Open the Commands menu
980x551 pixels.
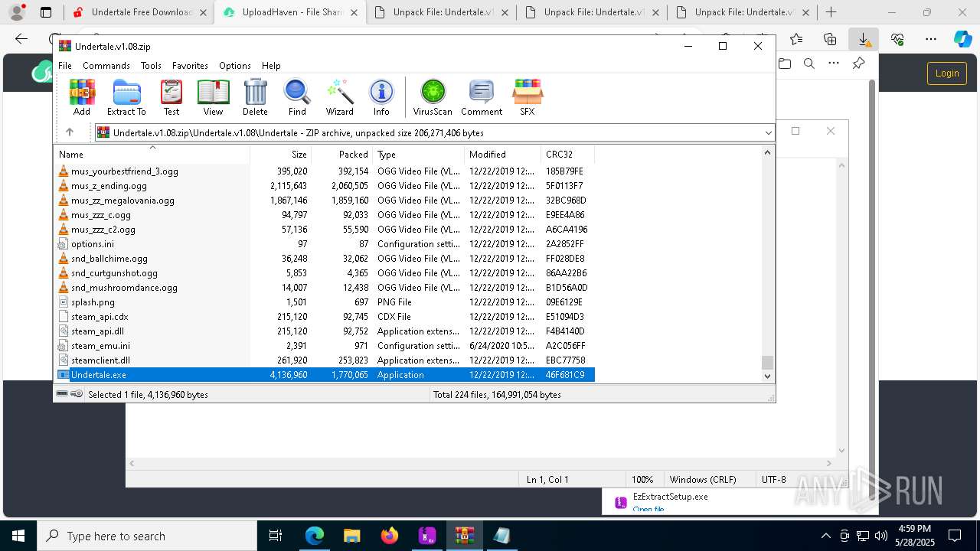(106, 66)
